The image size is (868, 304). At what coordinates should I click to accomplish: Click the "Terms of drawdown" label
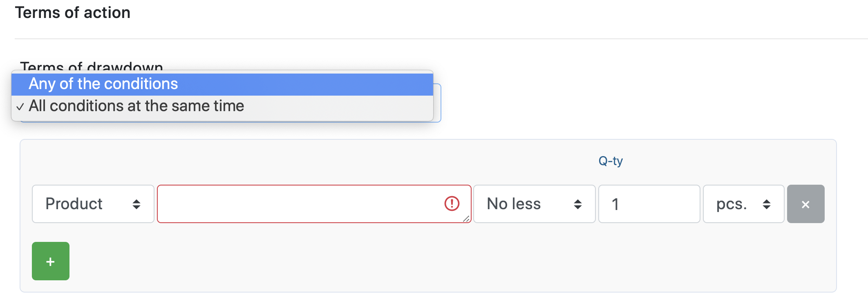point(92,65)
